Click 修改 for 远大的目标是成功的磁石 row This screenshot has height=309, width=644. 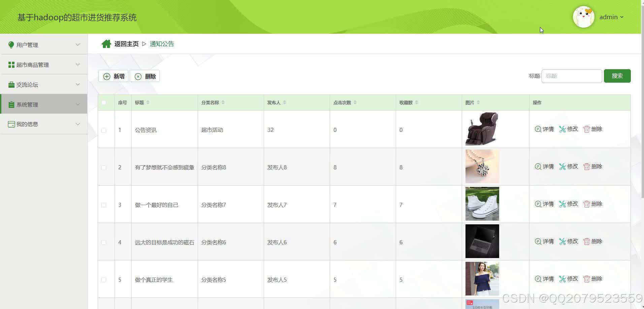pos(569,242)
